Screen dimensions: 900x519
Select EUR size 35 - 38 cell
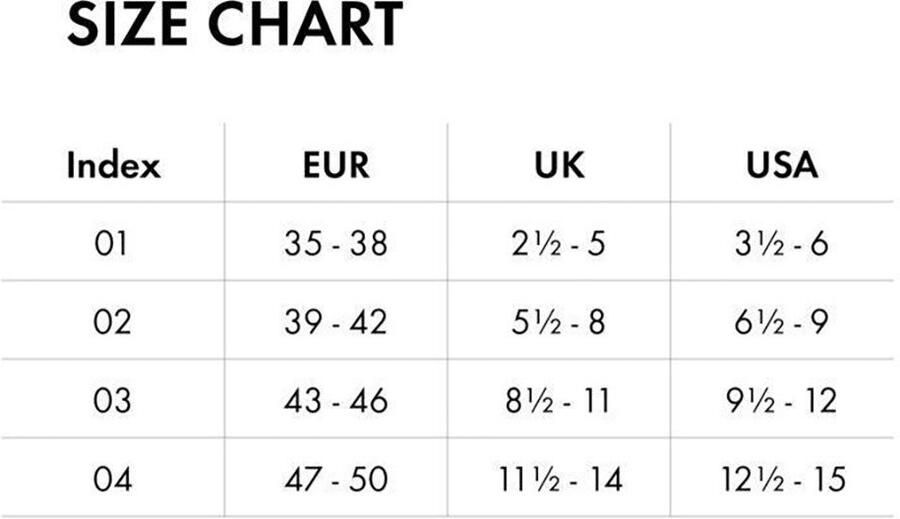[x=336, y=243]
